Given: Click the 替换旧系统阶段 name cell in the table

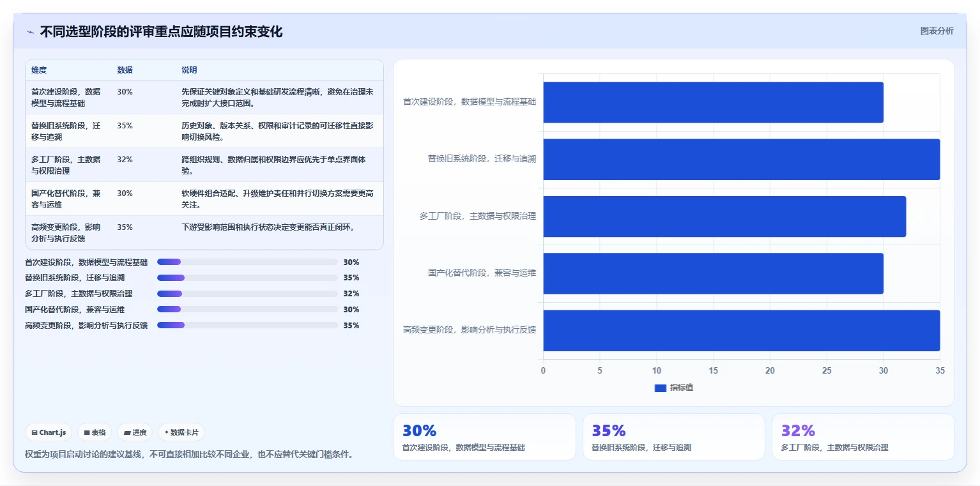Looking at the screenshot, I should coord(68,131).
